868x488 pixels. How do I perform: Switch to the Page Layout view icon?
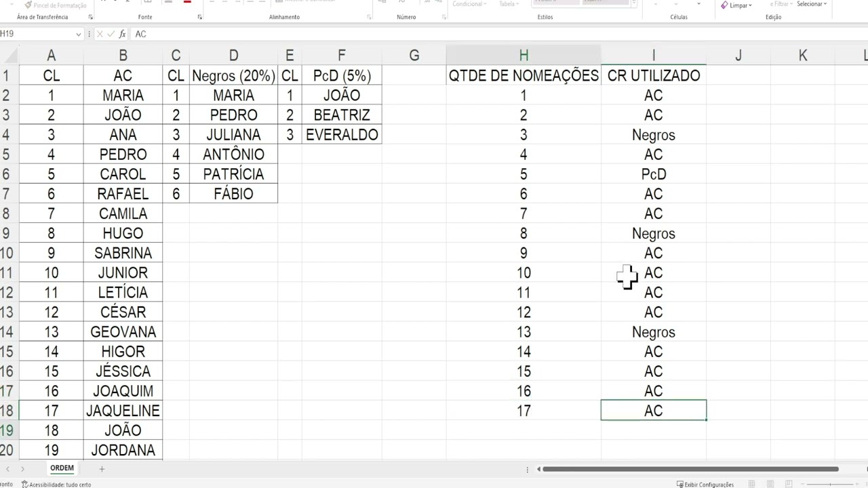(x=771, y=484)
